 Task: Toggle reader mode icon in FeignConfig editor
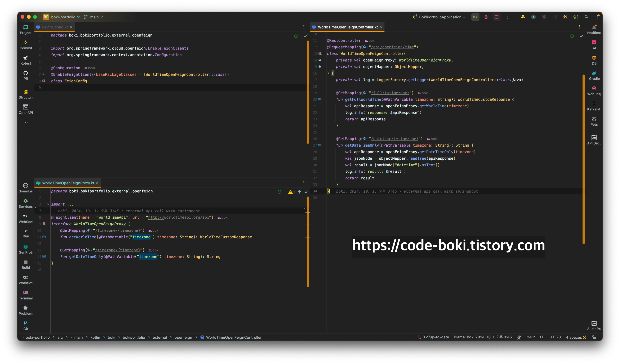tap(296, 36)
